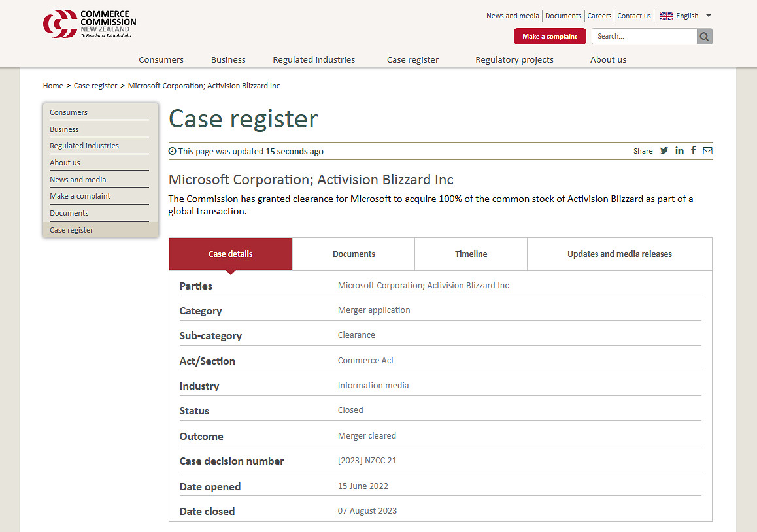Image resolution: width=757 pixels, height=532 pixels.
Task: Open the Regulated industries top menu
Action: coord(314,59)
